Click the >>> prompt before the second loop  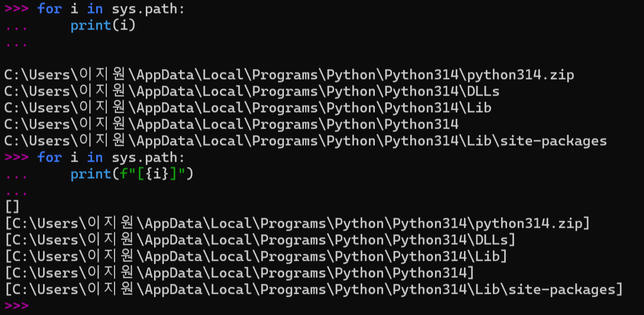[17, 157]
